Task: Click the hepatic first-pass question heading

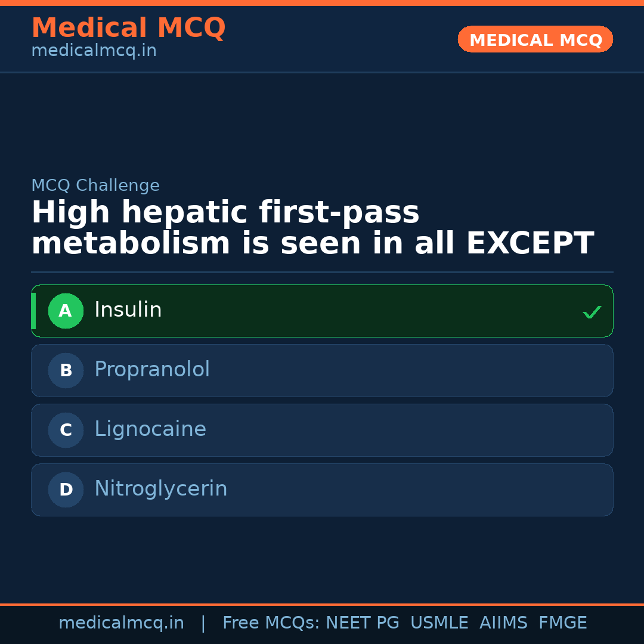Action: pos(312,228)
